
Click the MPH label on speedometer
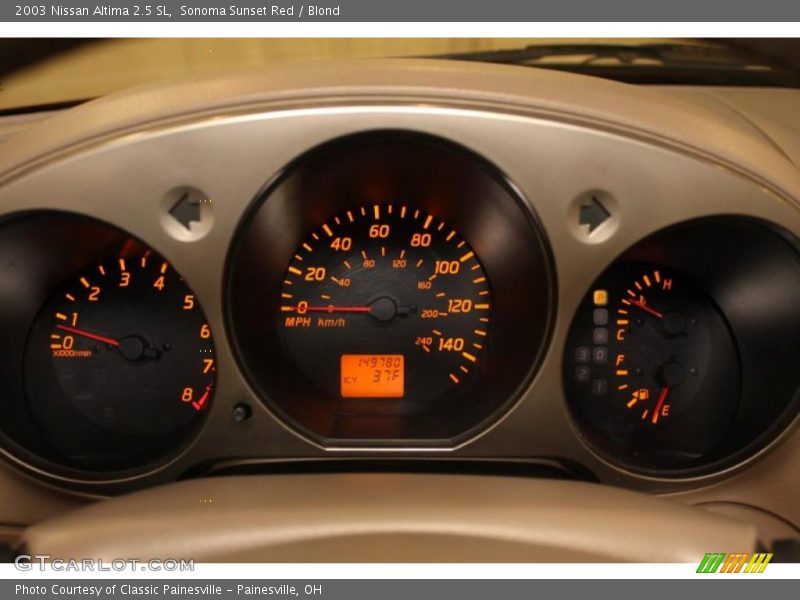[x=297, y=322]
